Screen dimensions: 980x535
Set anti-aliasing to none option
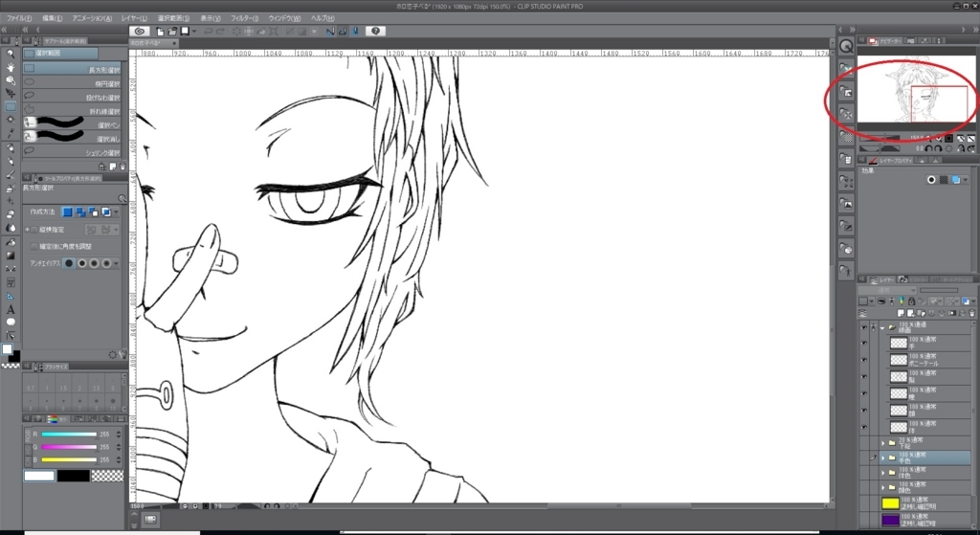coord(69,263)
